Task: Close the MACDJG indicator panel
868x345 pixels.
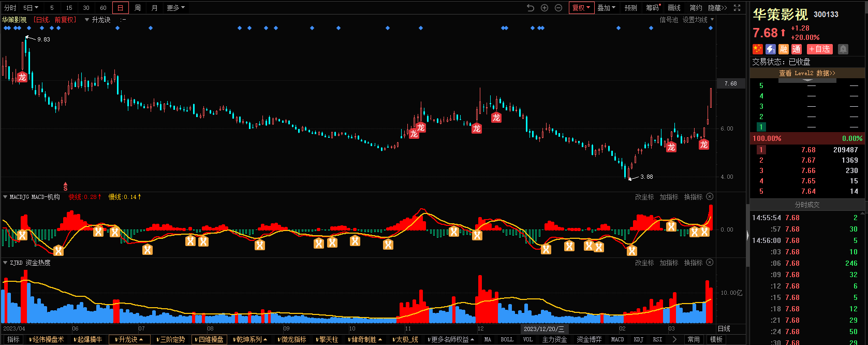Action: tap(710, 197)
